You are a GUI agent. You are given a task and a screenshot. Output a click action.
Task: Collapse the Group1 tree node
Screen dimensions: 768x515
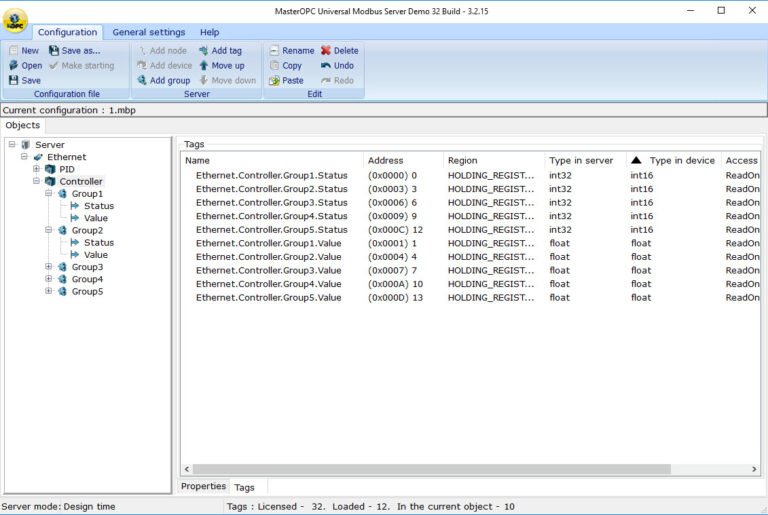click(48, 193)
